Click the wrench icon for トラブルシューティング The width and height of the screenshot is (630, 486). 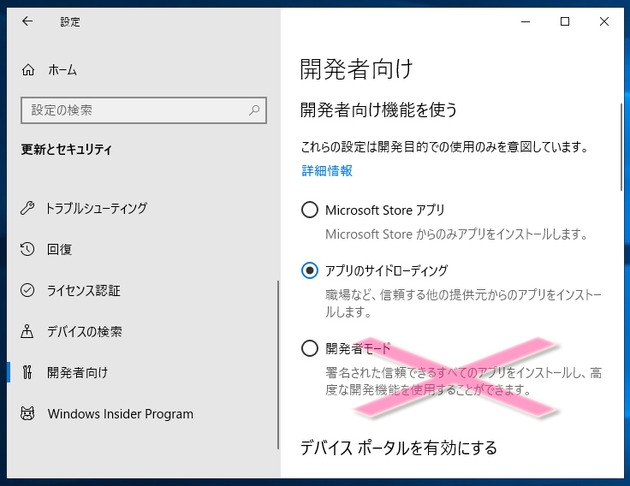click(27, 208)
